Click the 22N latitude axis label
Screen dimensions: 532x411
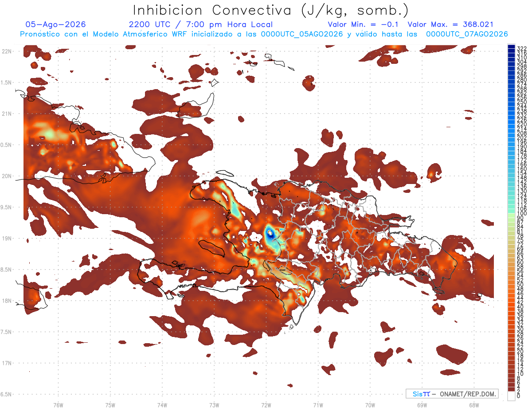pyautogui.click(x=6, y=51)
